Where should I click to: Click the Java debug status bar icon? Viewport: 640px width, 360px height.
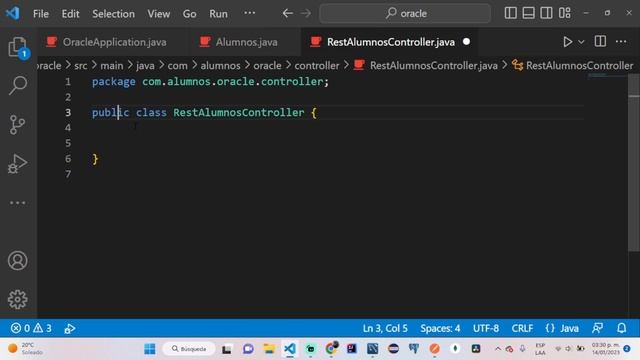69,329
